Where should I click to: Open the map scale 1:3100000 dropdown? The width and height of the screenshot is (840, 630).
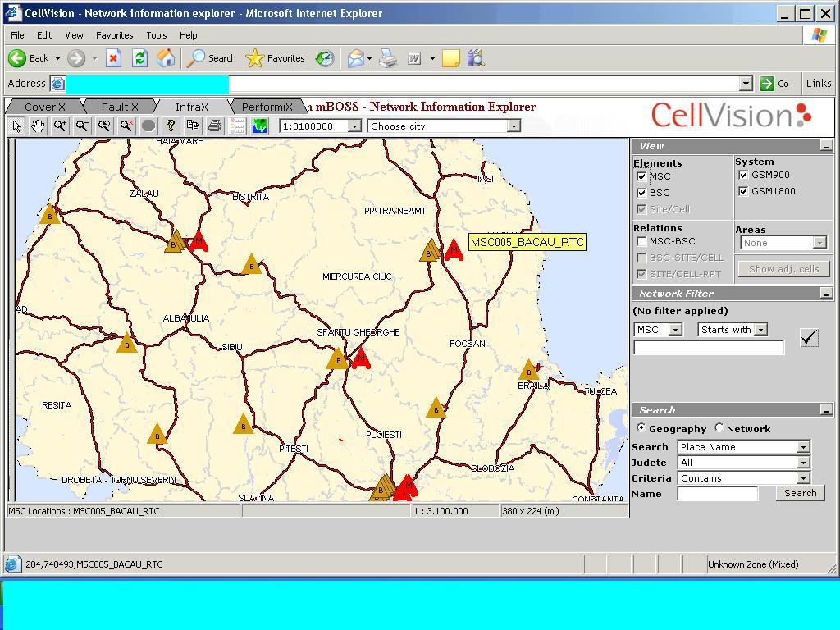[x=354, y=126]
